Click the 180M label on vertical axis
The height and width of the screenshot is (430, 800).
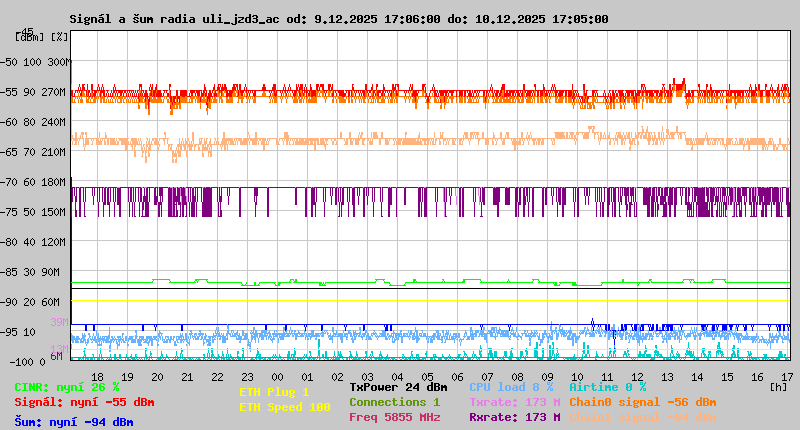(x=54, y=181)
